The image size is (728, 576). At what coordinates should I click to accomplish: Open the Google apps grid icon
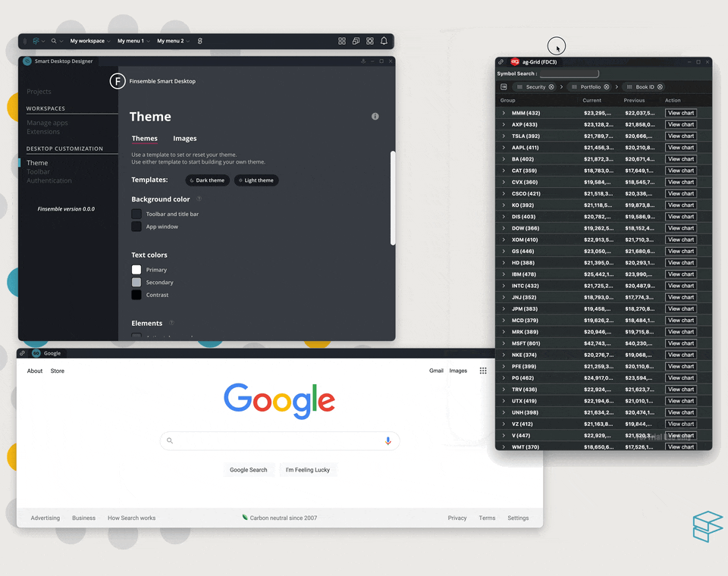[483, 371]
